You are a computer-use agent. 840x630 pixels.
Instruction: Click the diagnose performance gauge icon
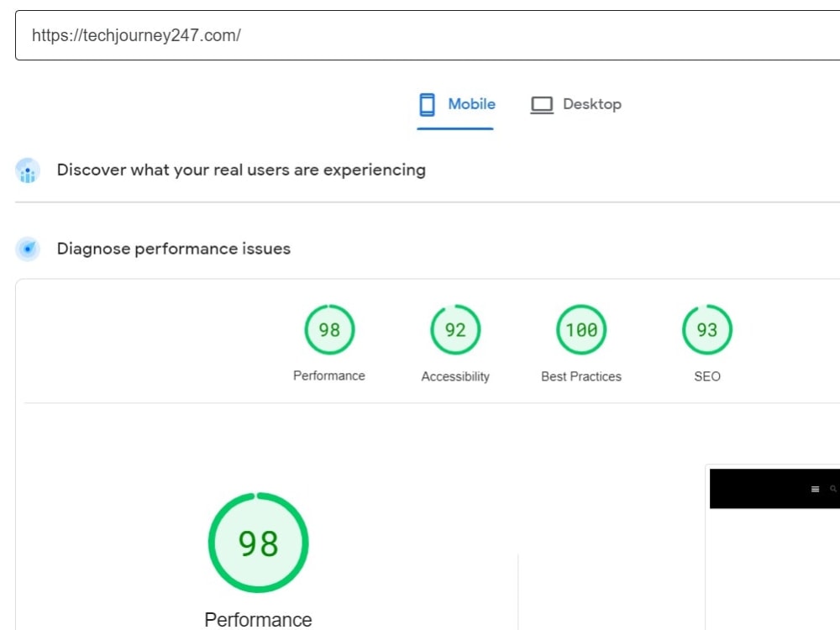[x=28, y=249]
